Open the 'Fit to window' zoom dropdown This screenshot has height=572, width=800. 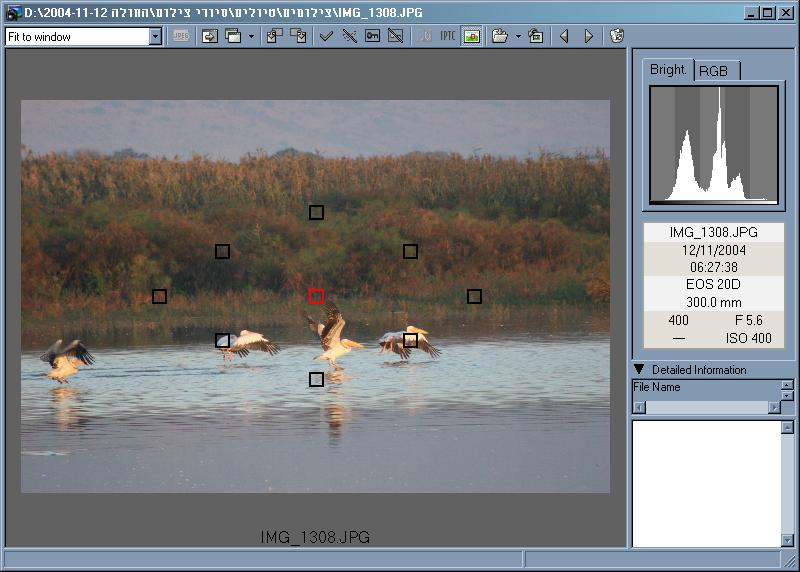click(156, 36)
